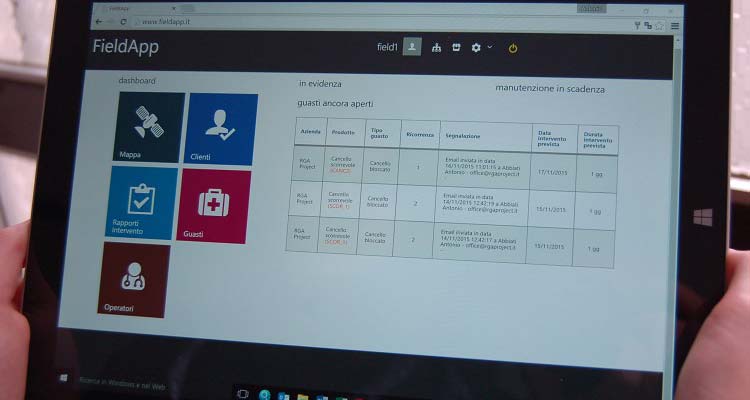
Task: Switch to manutenzione in scadenza section
Action: (x=550, y=89)
